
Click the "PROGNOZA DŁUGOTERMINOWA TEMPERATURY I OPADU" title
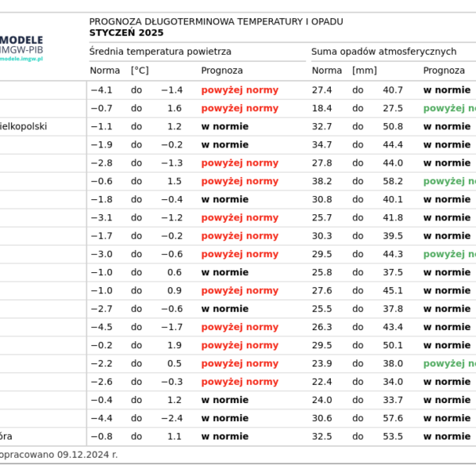[216, 21]
